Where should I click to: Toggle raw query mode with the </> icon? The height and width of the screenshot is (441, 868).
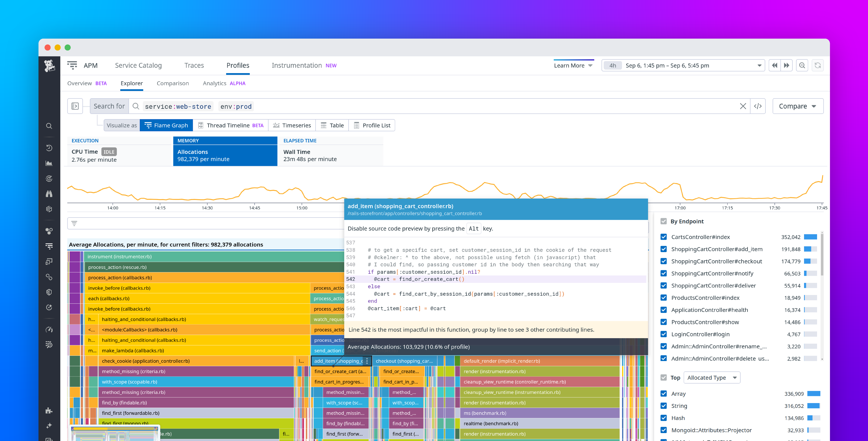coord(758,106)
